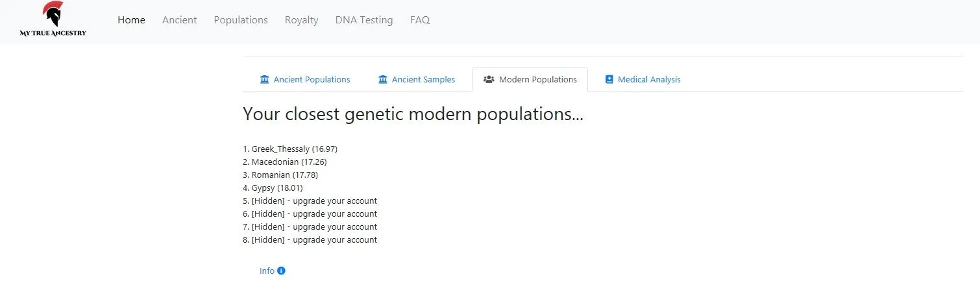Open the Ancient navigation menu
The width and height of the screenshot is (980, 292).
[x=179, y=20]
